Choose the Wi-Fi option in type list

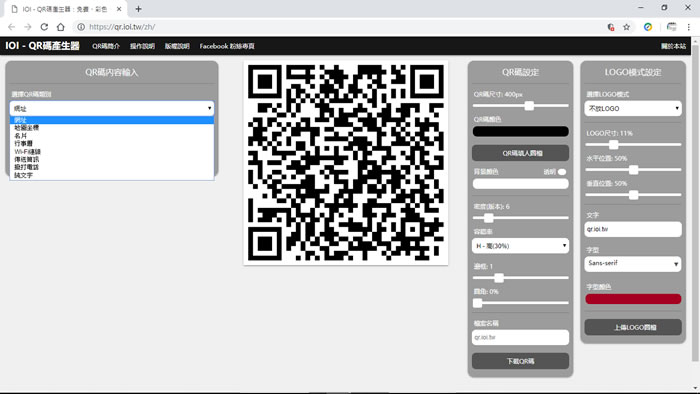(x=112, y=152)
